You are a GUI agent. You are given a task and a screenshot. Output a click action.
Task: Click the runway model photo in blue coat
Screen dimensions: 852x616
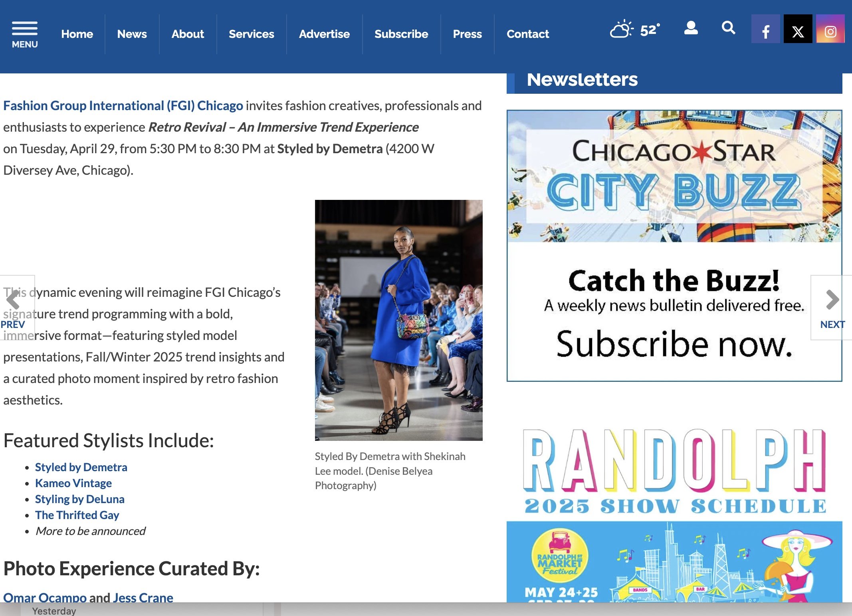398,320
